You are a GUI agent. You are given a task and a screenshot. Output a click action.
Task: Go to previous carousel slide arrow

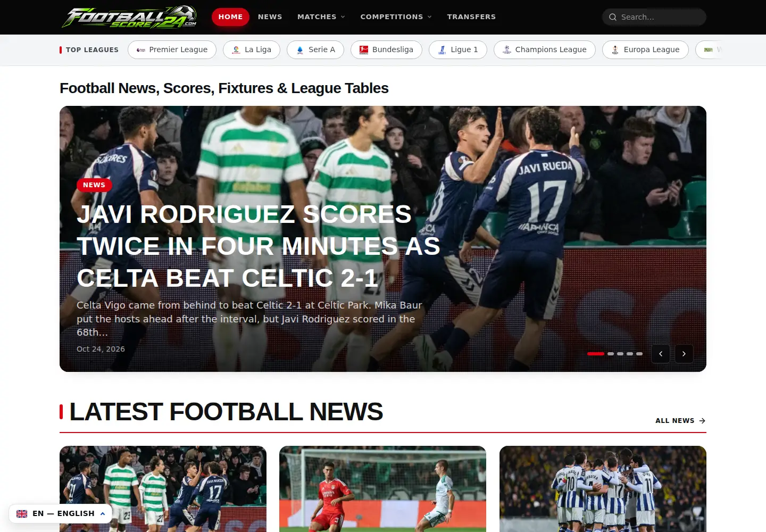661,354
